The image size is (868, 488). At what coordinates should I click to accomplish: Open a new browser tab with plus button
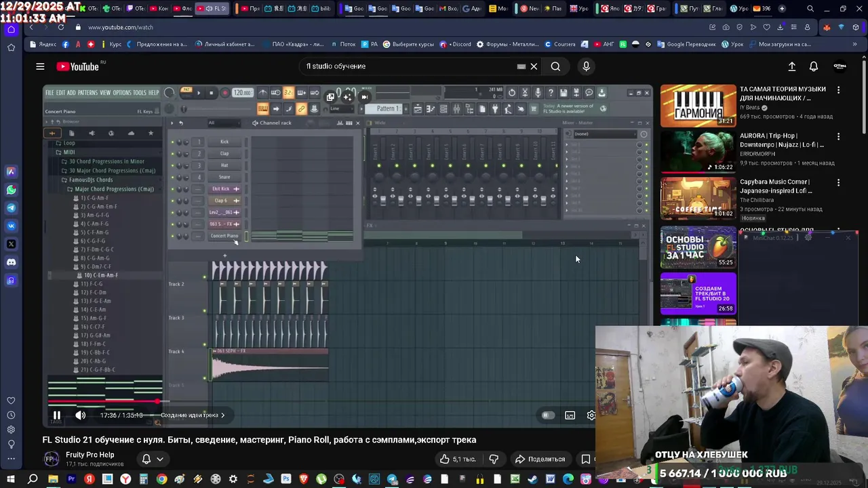tap(782, 9)
